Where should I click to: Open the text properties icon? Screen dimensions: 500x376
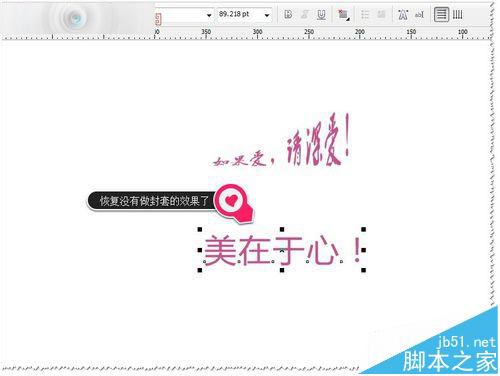(403, 14)
